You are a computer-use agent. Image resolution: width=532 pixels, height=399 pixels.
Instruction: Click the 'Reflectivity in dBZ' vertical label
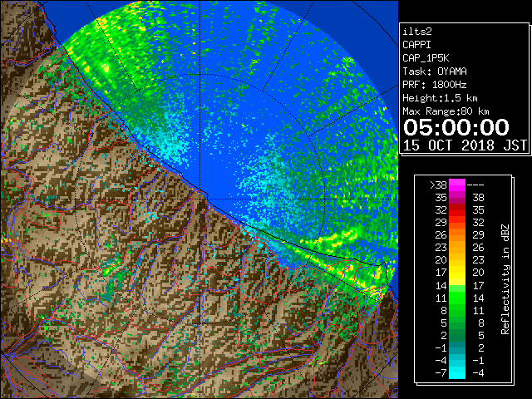click(x=505, y=279)
